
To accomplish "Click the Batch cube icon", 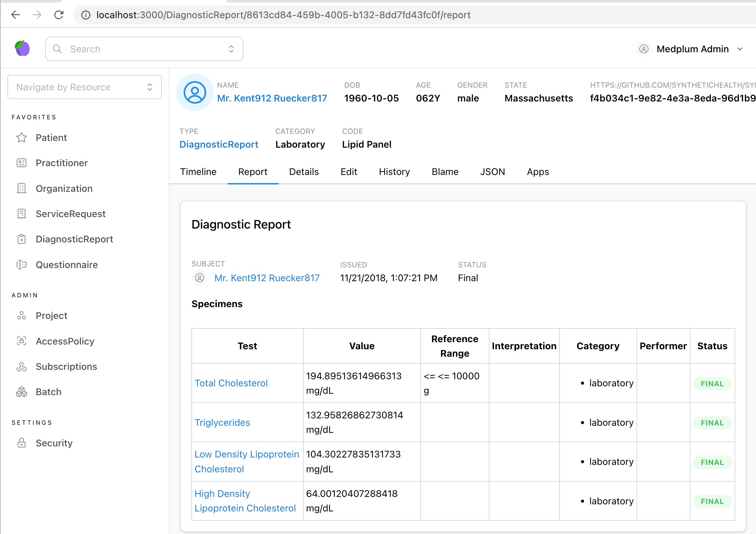I will point(22,392).
